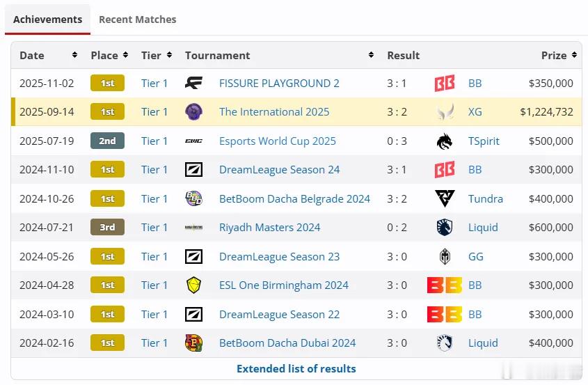Sort table by Tournament column arrows
The image size is (588, 385).
[371, 55]
